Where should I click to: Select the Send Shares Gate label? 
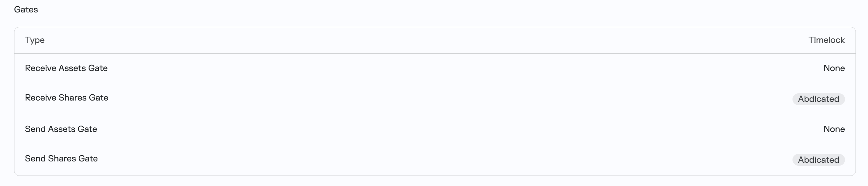[x=61, y=159]
